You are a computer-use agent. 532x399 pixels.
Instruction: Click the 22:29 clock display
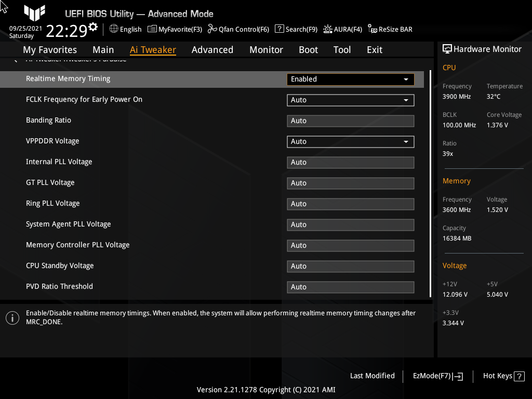[66, 31]
